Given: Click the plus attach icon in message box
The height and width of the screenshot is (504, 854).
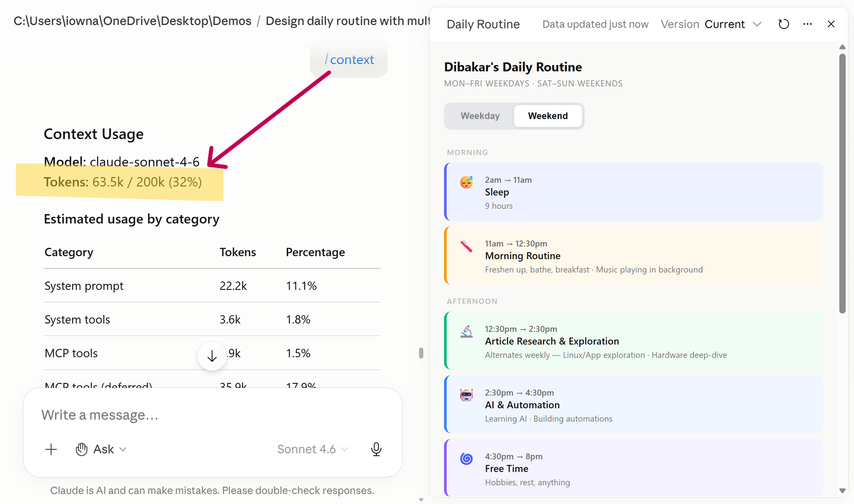Looking at the screenshot, I should tap(51, 449).
